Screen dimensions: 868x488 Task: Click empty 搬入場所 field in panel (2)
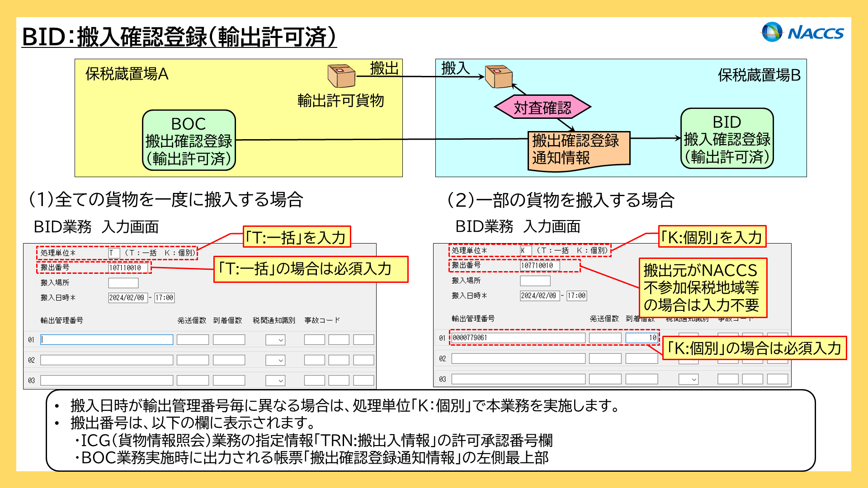click(x=535, y=281)
